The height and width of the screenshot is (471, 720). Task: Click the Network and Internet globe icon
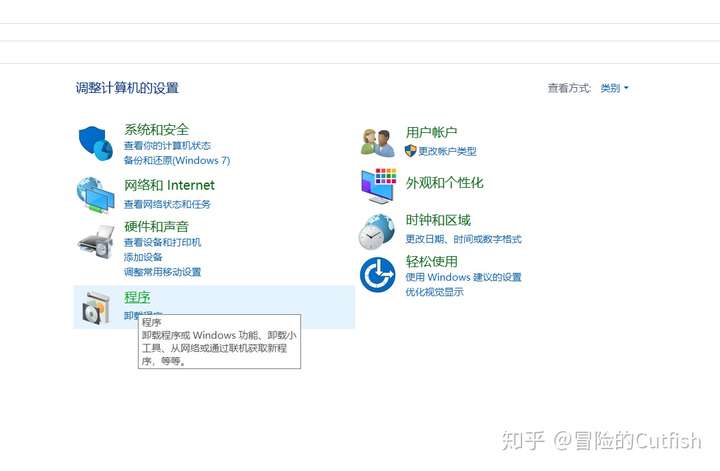pos(96,195)
